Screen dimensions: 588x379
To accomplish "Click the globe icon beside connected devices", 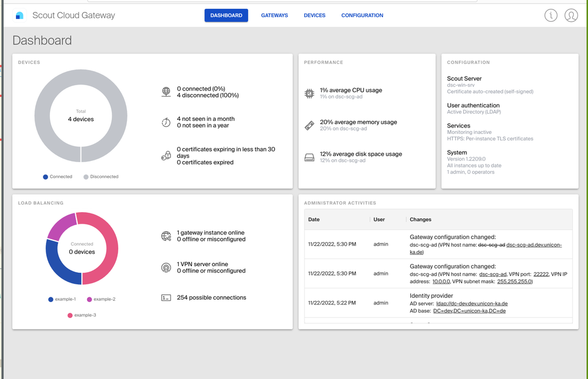I will 166,92.
